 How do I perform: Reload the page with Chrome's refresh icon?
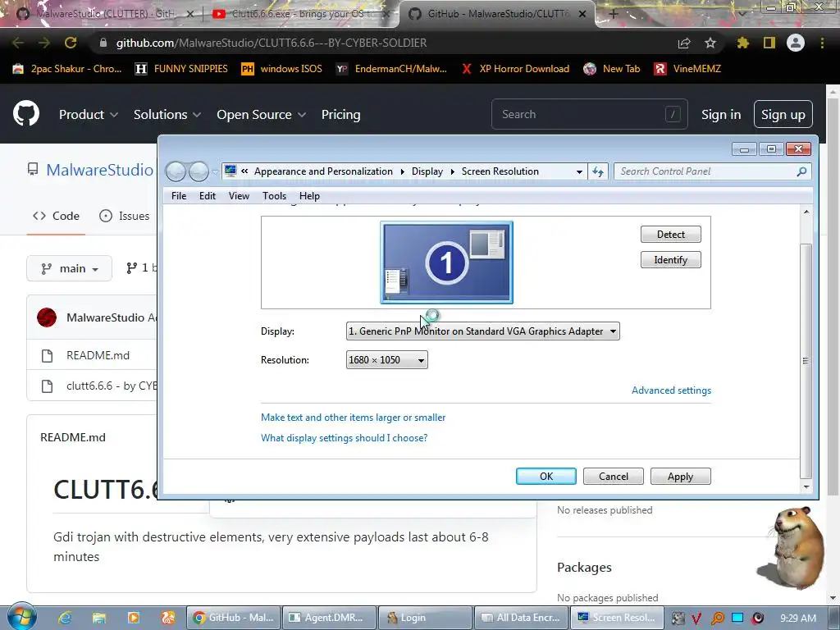[71, 43]
